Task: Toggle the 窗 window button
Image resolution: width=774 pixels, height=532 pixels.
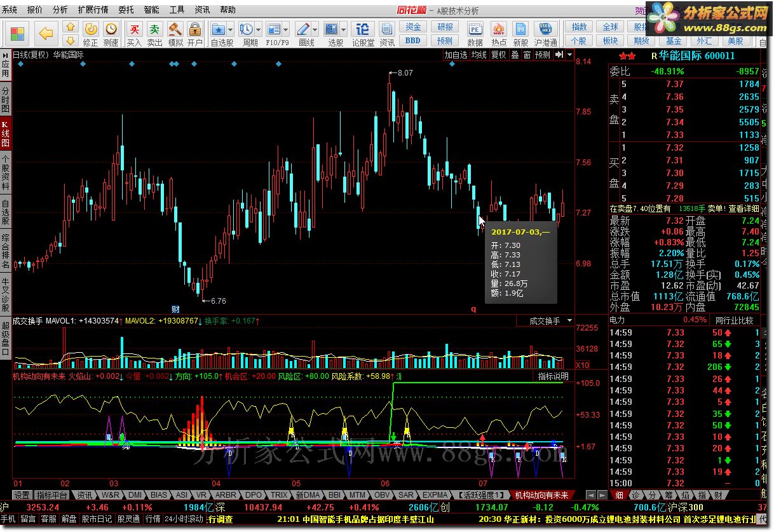Action: (x=527, y=55)
